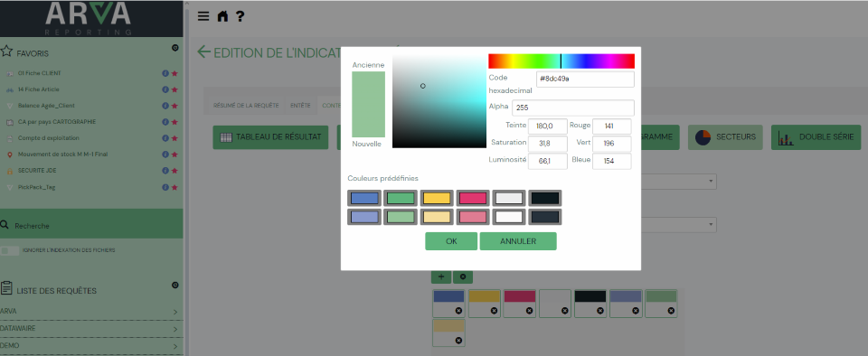Unfavorite 01 Fiche CLIENT star
868x356 pixels.
175,73
